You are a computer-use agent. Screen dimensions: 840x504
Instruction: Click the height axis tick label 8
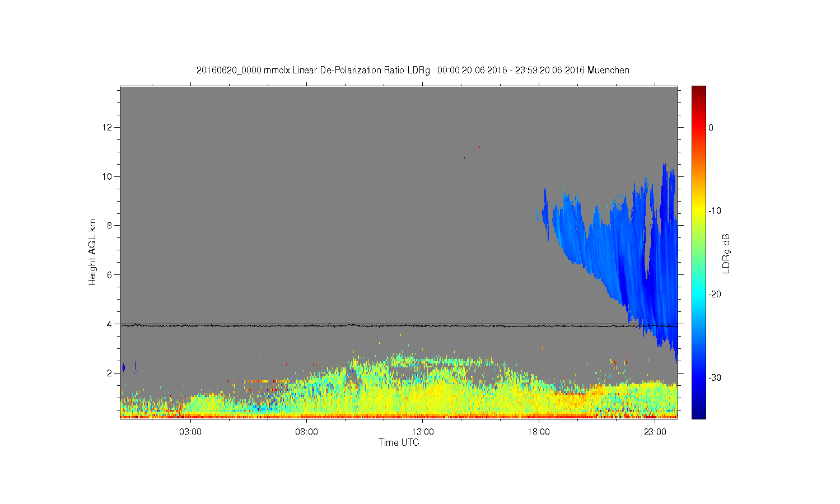110,226
